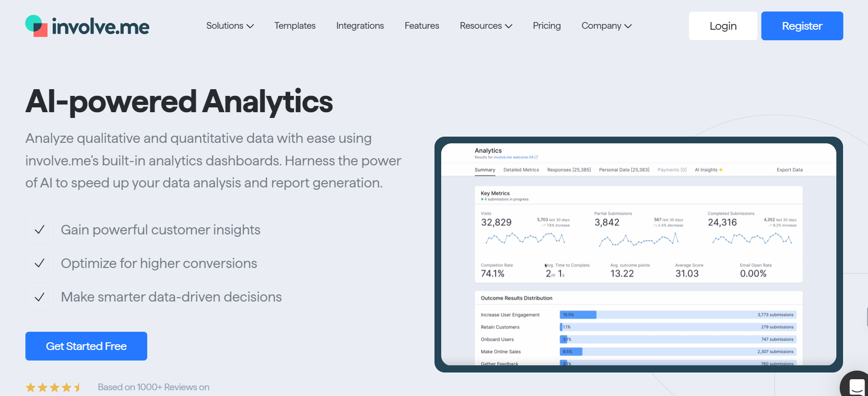This screenshot has height=396, width=868.
Task: Click Onboard Users row label
Action: pyautogui.click(x=497, y=339)
